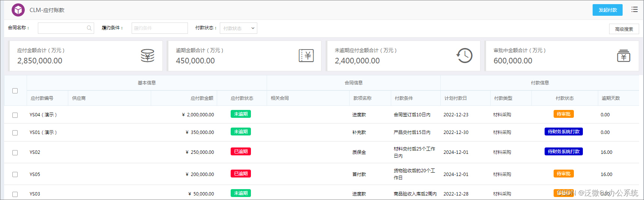Click the purple CLM cube logo icon
The width and height of the screenshot is (644, 200).
18,10
